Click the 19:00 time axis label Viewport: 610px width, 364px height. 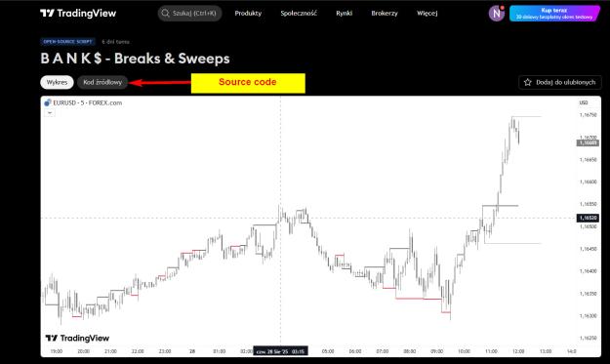pyautogui.click(x=57, y=351)
